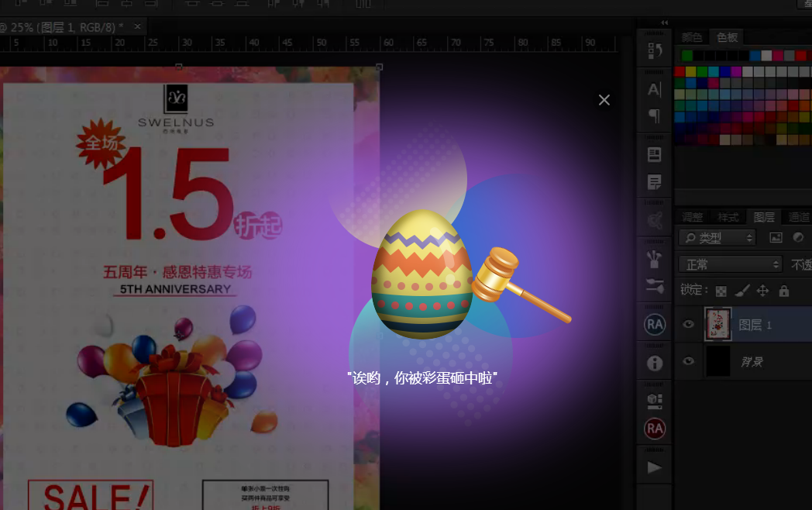
Task: Pick the green swatch in top row
Action: 687,55
